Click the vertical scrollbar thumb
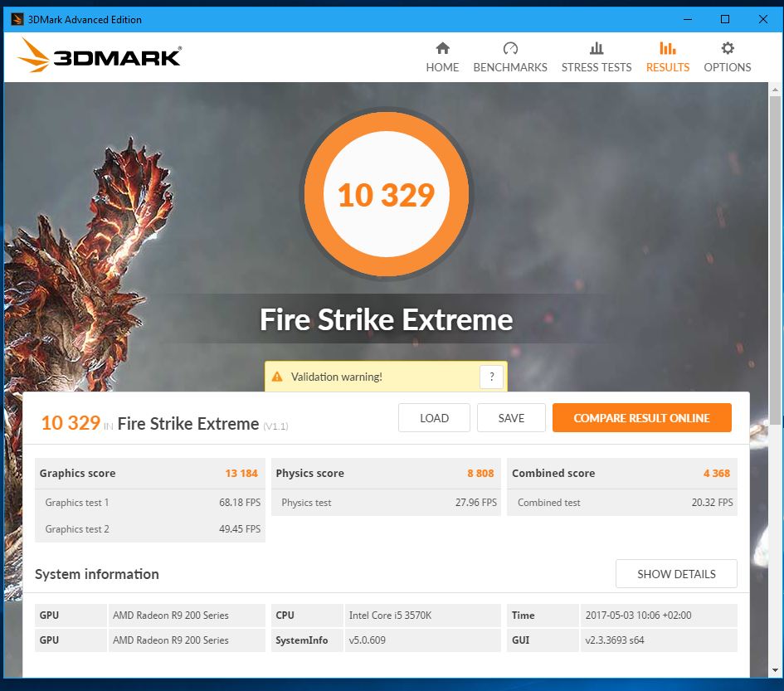Image resolution: width=784 pixels, height=691 pixels. tap(775, 260)
